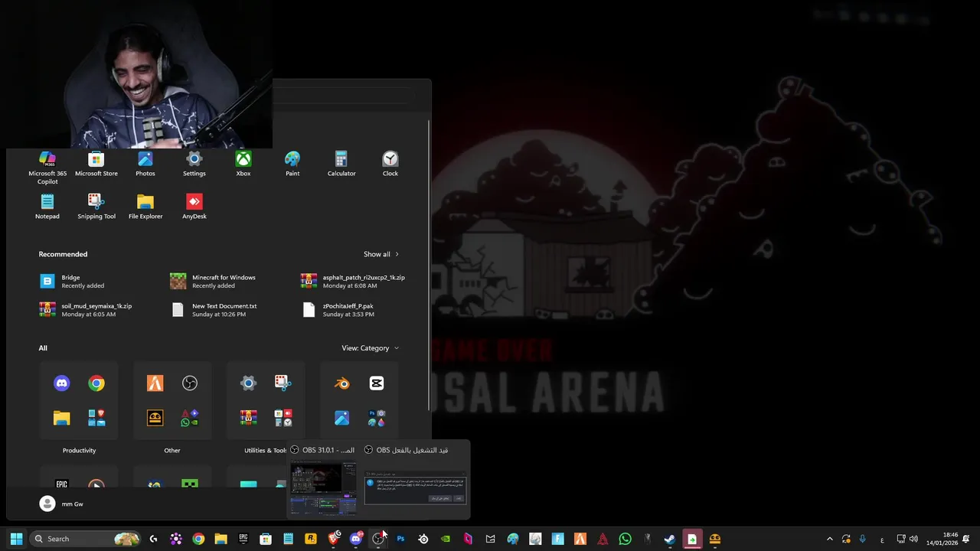Open WhatsApp from the taskbar
The image size is (980, 551).
(625, 539)
